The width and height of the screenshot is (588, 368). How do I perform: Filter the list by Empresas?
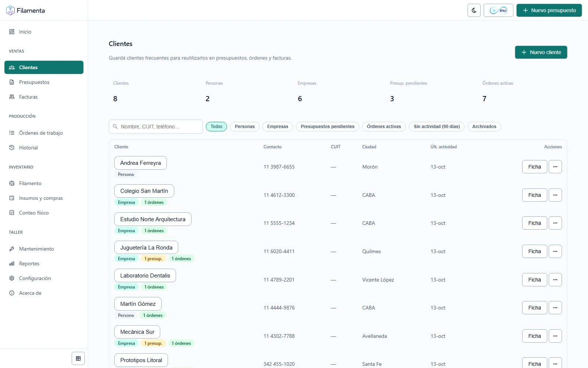(x=278, y=127)
